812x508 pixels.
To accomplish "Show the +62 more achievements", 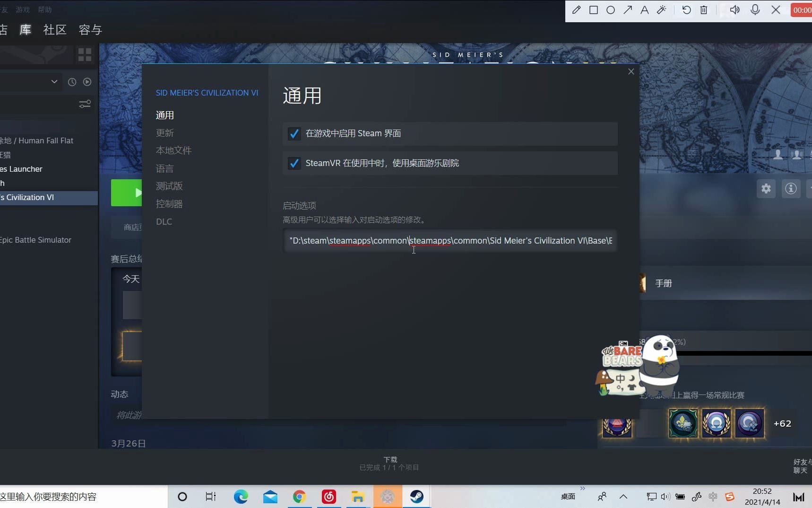I will pyautogui.click(x=782, y=424).
